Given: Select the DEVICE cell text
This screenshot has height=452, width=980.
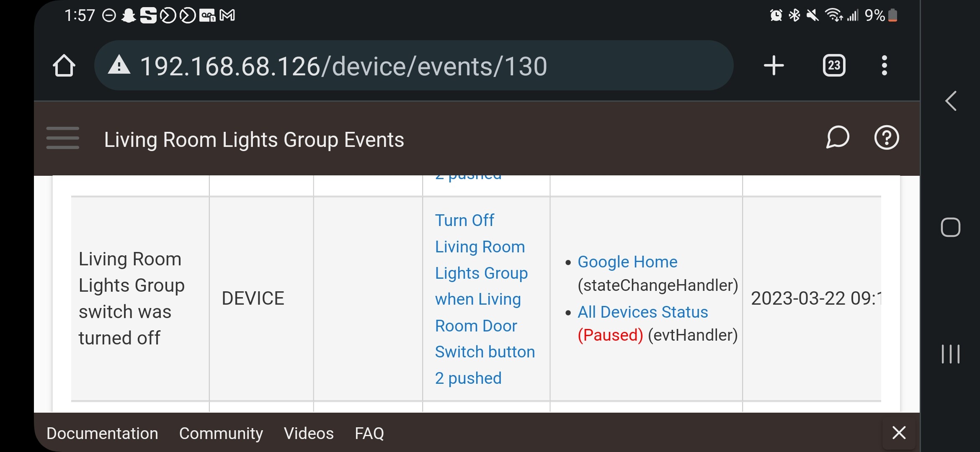Looking at the screenshot, I should point(253,298).
